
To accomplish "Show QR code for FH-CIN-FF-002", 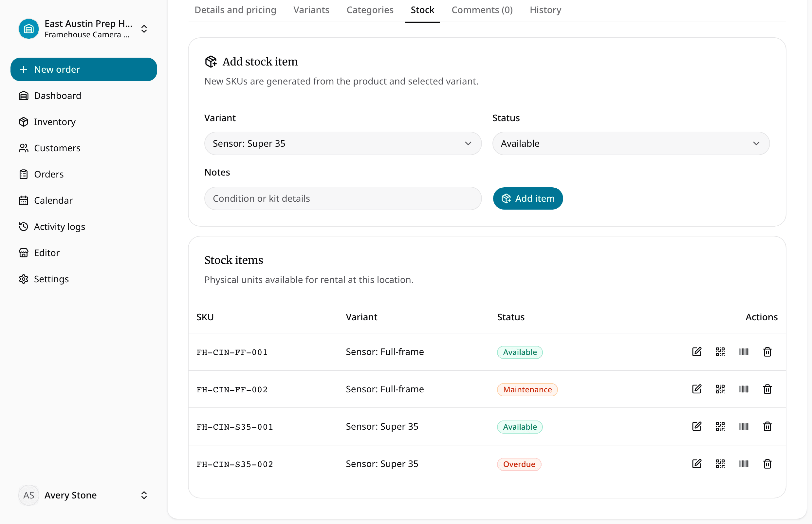I will pyautogui.click(x=720, y=389).
